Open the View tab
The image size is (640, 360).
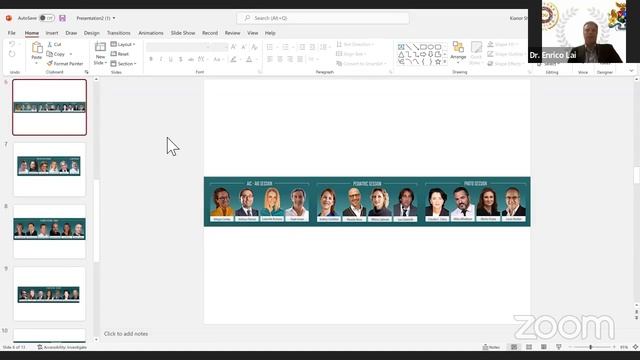tap(252, 33)
